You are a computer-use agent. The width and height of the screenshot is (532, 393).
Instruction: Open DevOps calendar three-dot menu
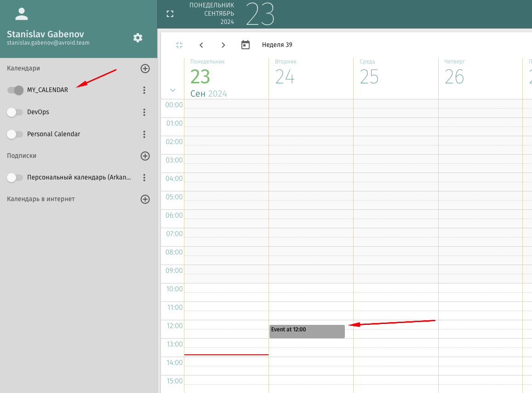pyautogui.click(x=144, y=112)
